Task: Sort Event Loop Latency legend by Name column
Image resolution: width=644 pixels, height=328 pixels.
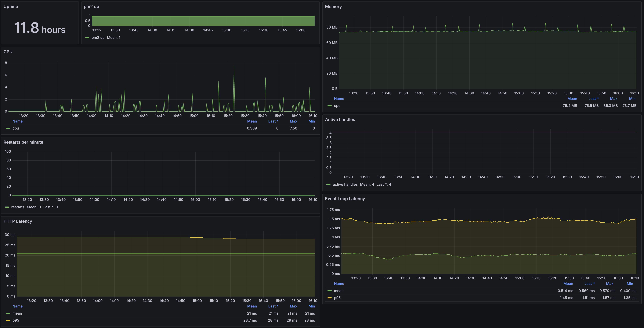Action: pyautogui.click(x=339, y=284)
